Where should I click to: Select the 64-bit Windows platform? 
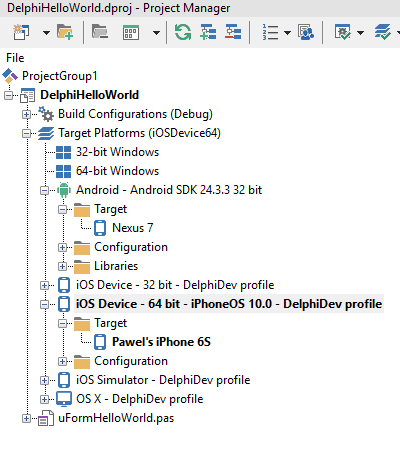click(117, 171)
